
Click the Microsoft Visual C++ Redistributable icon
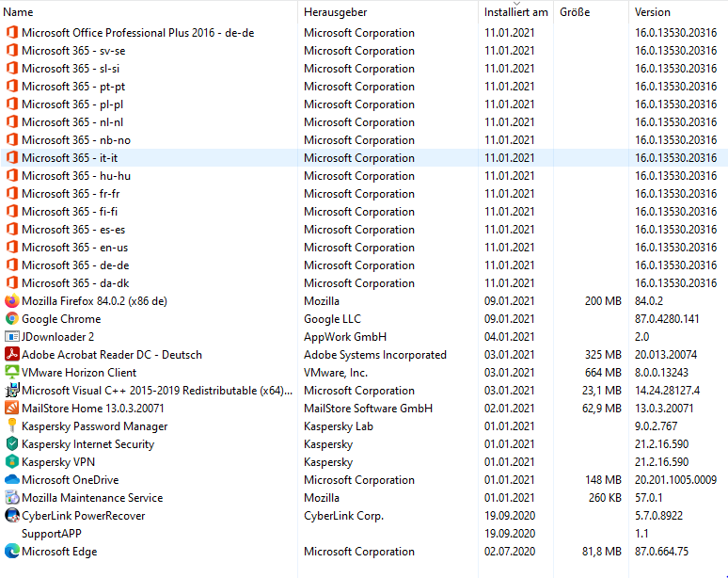[x=12, y=391]
